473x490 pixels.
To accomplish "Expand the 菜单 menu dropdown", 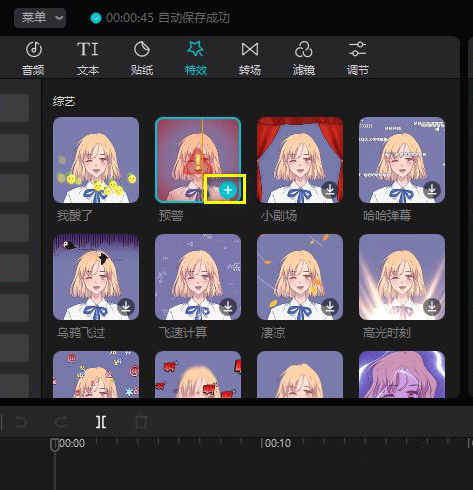I will [40, 17].
